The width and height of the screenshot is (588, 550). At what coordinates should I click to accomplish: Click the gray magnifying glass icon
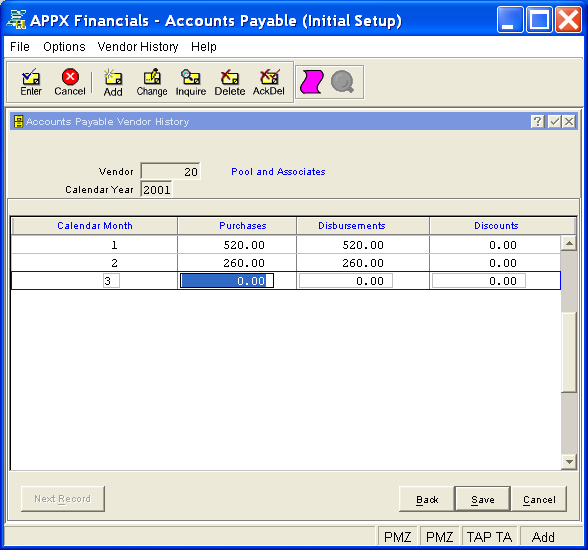[342, 82]
